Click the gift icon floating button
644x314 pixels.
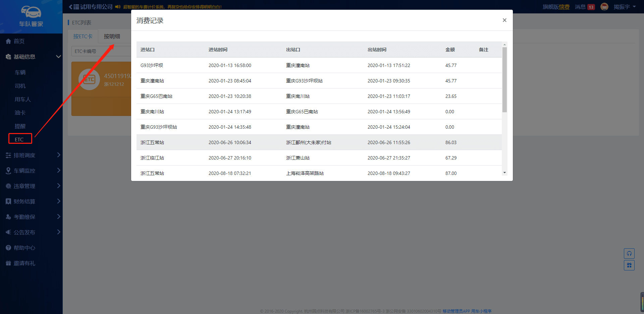tap(629, 265)
